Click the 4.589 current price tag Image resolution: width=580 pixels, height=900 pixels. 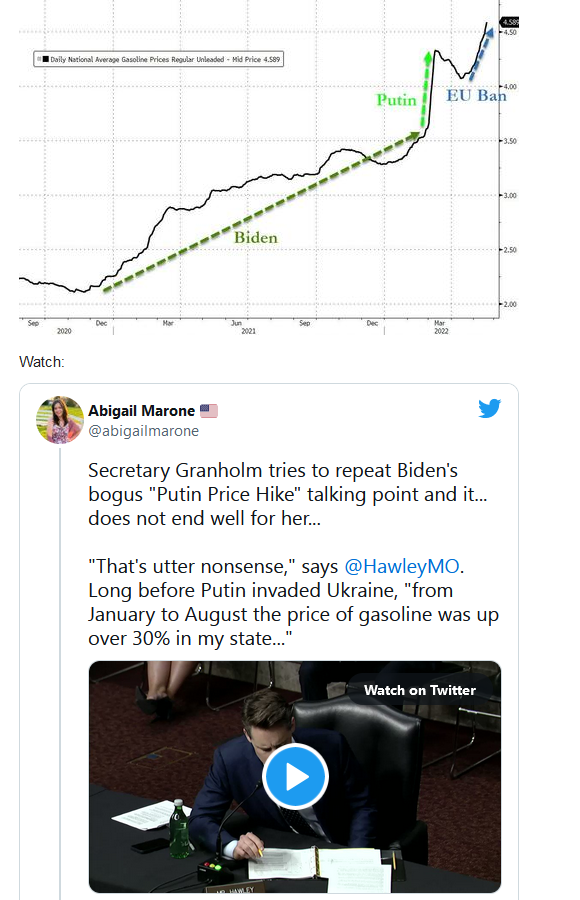pos(510,22)
